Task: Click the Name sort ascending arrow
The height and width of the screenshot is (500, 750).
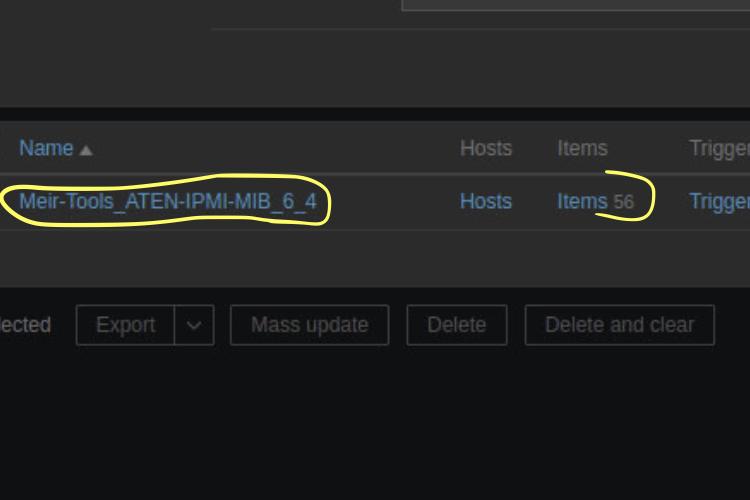Action: 86,151
